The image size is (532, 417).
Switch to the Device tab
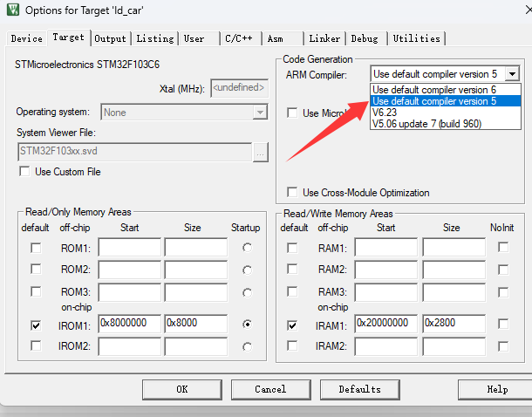[x=26, y=38]
